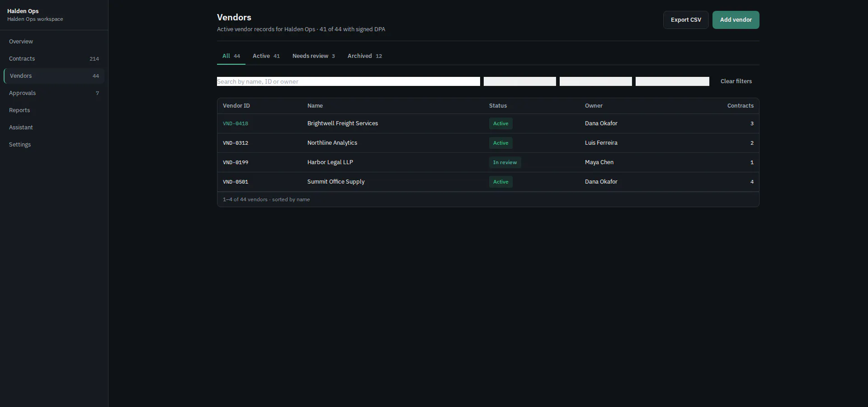
Task: Click the contract count for Harbor Legal LLP
Action: [752, 162]
